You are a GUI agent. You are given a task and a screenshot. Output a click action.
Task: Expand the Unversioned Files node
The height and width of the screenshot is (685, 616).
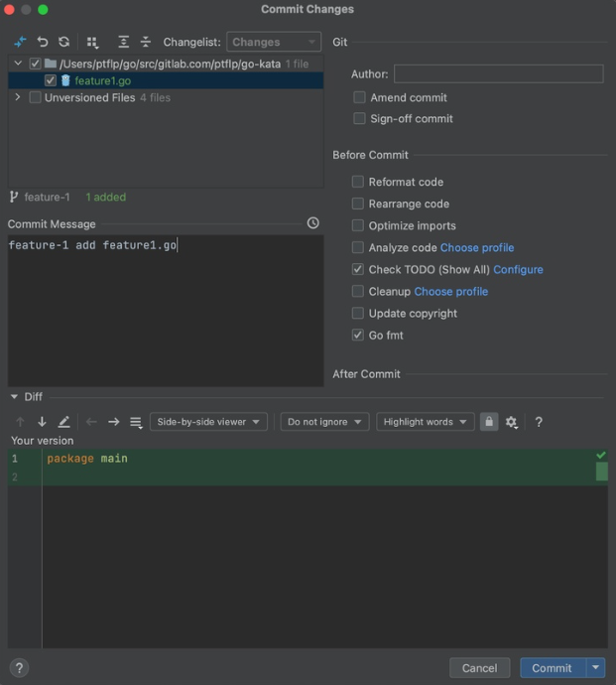point(18,97)
